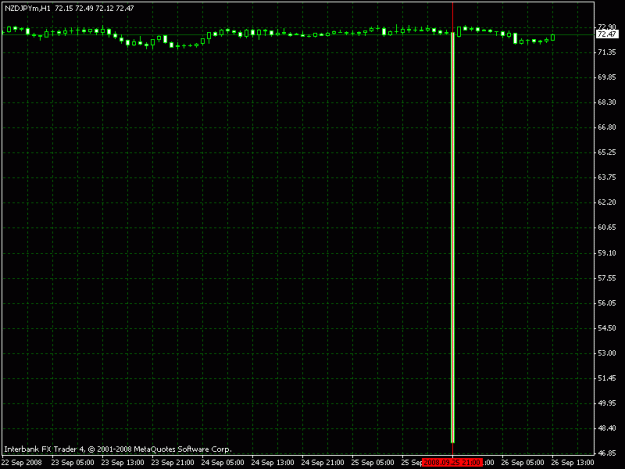Viewport: 625px width, 469px height.
Task: Click the 57.55 price scale label
Action: (607, 278)
